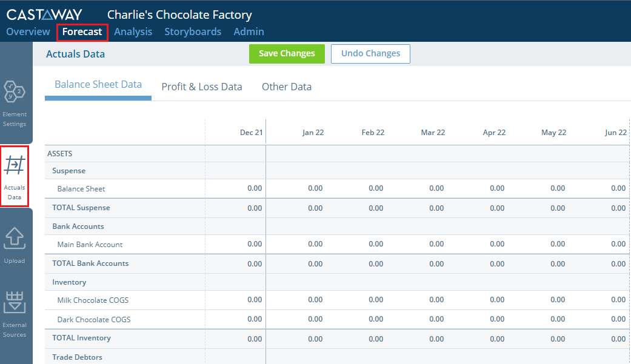Click TOTAL Bank Accounts value for Mar 22
The width and height of the screenshot is (631, 364).
point(436,264)
